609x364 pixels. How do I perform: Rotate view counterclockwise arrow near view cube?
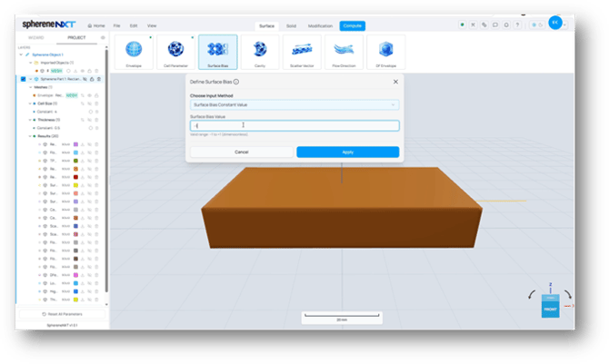[532, 294]
